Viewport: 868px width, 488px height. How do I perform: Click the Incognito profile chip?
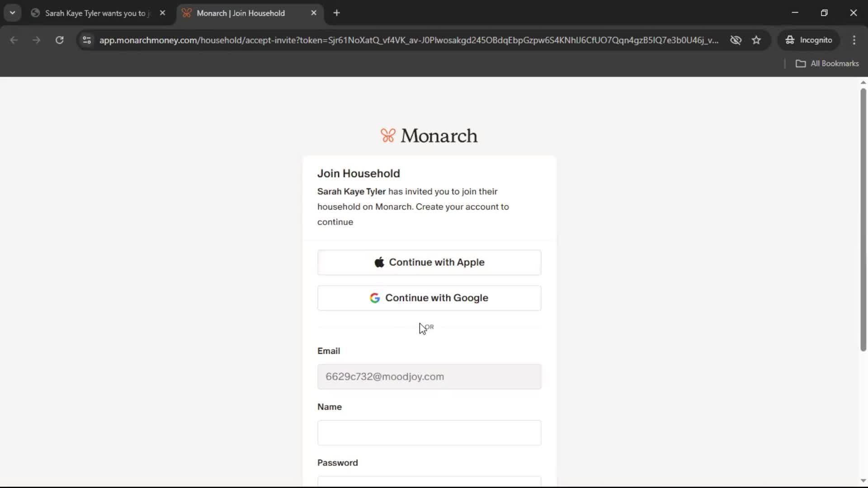click(809, 40)
